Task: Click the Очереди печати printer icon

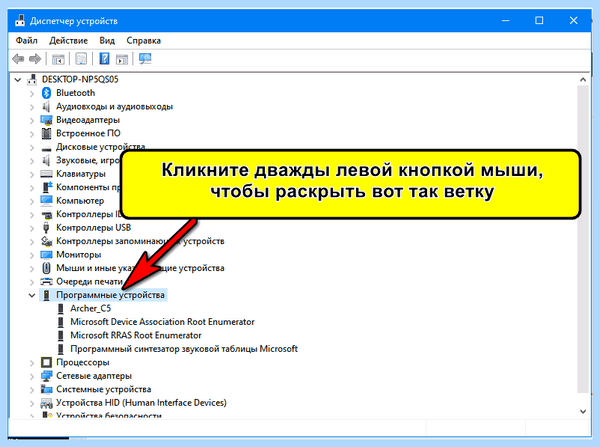Action: click(46, 282)
